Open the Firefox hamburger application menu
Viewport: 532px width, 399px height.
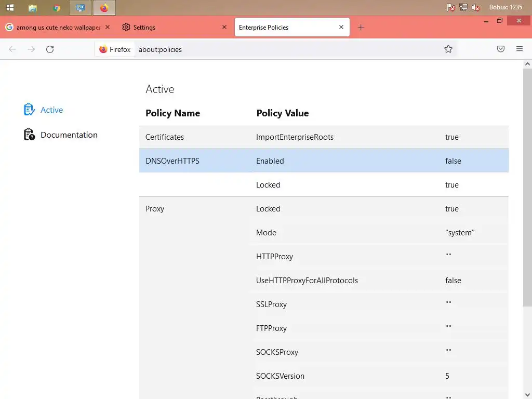(x=520, y=49)
